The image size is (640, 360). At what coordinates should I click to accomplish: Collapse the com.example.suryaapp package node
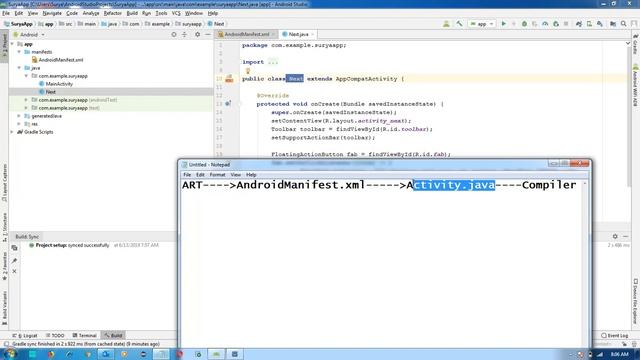[x=27, y=76]
